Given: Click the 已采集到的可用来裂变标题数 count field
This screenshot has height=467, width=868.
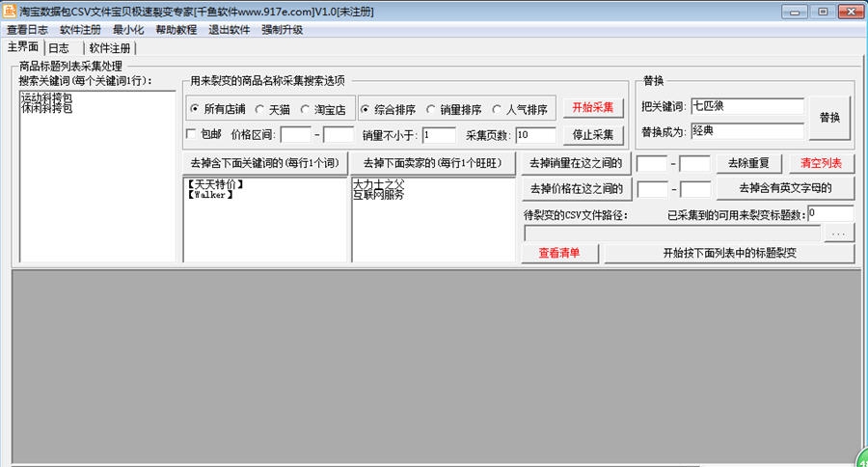Looking at the screenshot, I should pos(830,213).
